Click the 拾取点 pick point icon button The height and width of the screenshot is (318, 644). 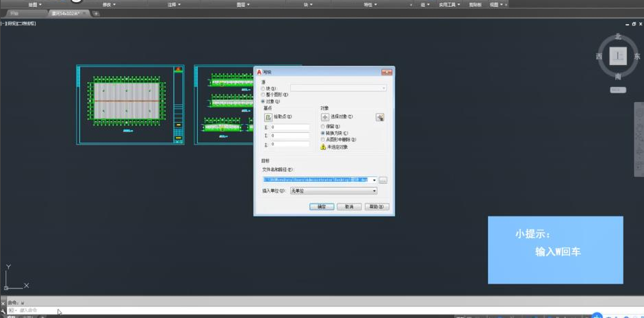click(x=268, y=118)
